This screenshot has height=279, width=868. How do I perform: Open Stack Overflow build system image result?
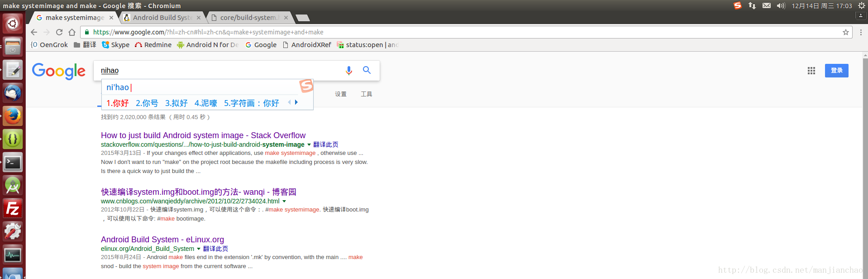[203, 135]
